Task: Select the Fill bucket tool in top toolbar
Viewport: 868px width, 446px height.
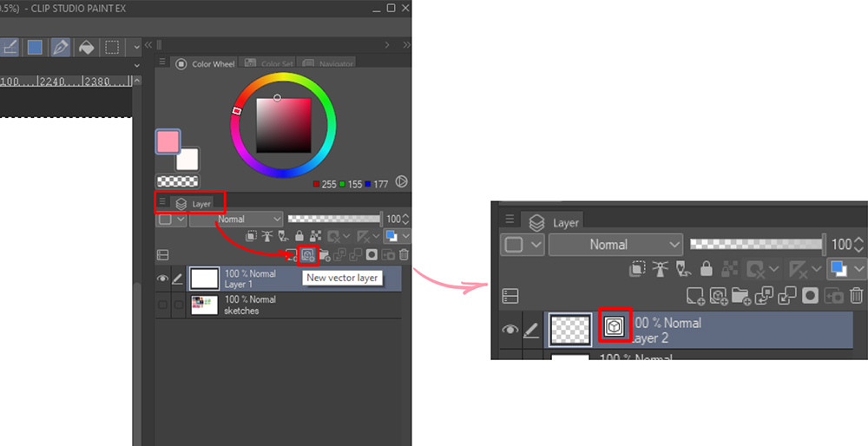Action: (x=86, y=47)
